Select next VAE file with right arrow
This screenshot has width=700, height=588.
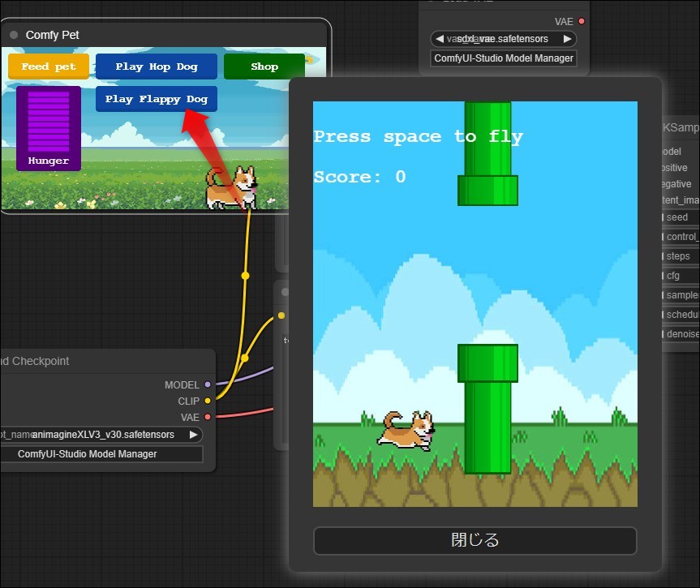point(568,39)
